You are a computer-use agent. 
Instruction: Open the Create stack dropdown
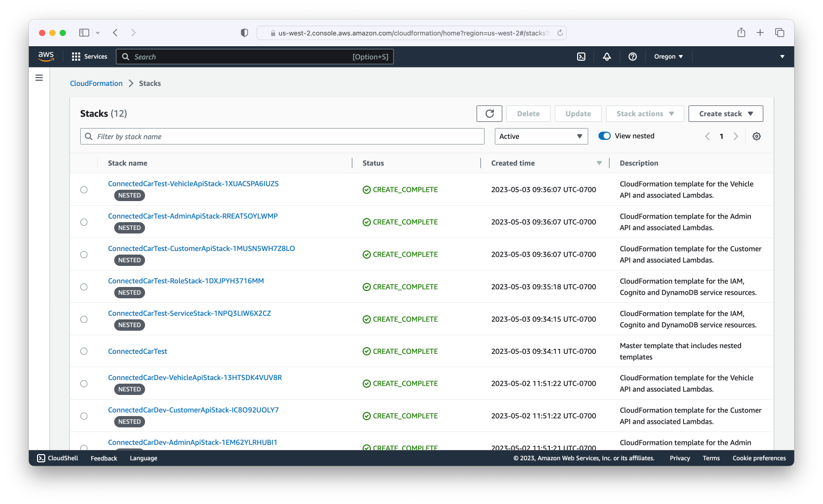point(726,114)
